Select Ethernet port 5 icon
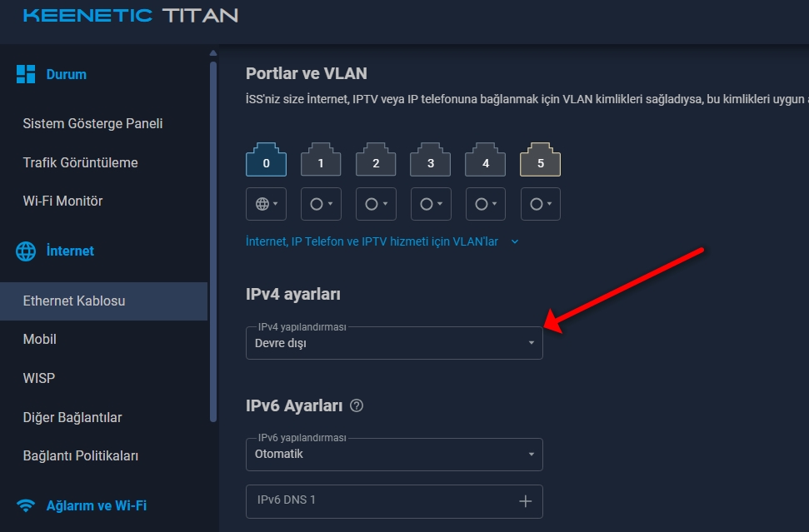 coord(540,160)
